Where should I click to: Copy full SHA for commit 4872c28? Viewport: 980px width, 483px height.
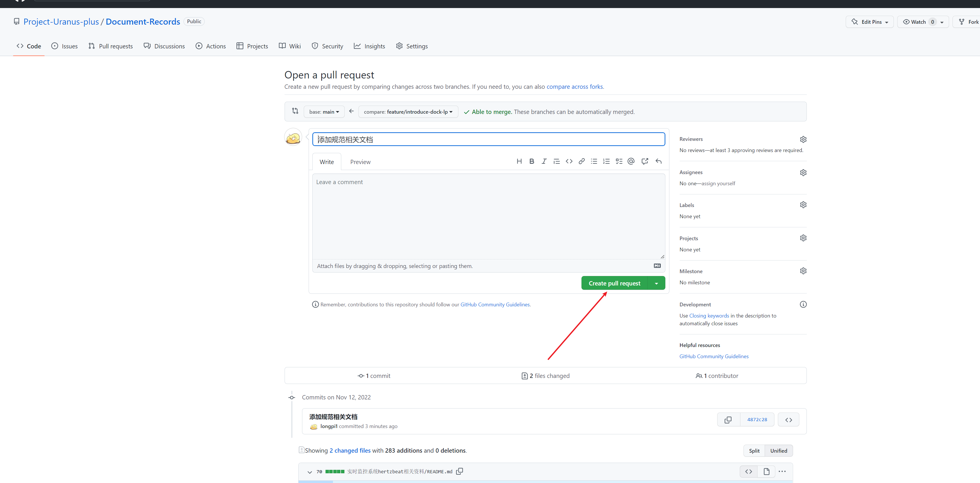click(728, 419)
